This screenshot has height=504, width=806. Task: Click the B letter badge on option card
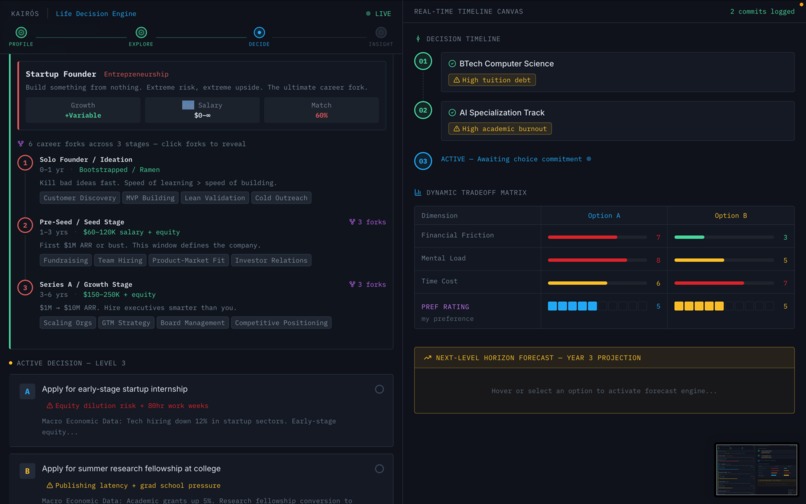click(27, 471)
